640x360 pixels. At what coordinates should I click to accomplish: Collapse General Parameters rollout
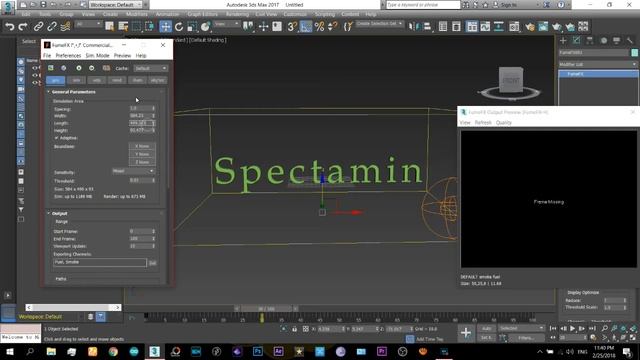73,92
